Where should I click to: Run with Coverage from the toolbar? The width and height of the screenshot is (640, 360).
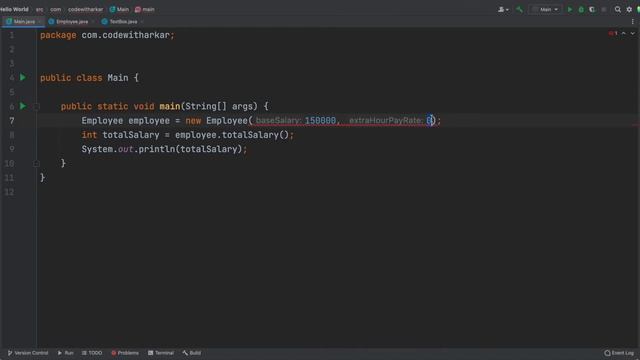point(592,9)
